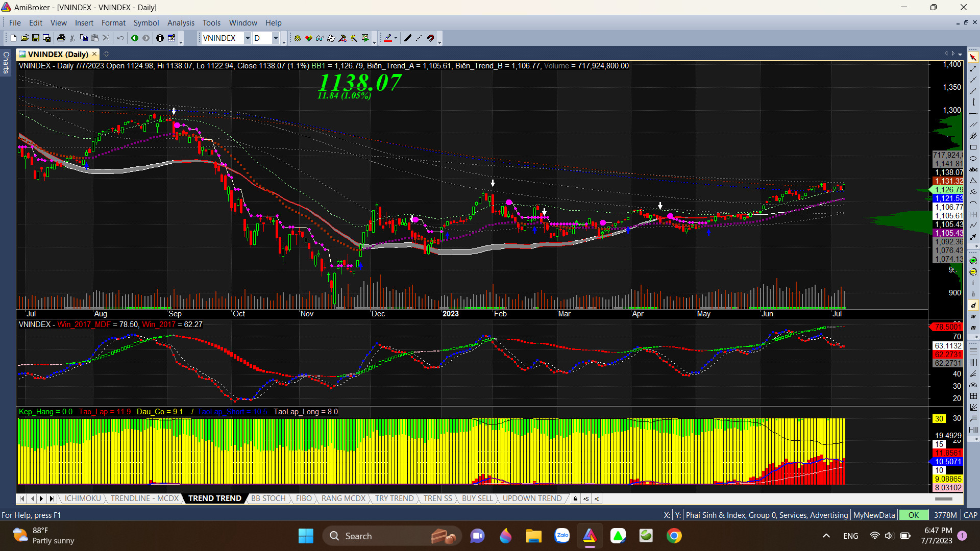This screenshot has width=980, height=551.
Task: Open the Symbol menu
Action: click(146, 23)
